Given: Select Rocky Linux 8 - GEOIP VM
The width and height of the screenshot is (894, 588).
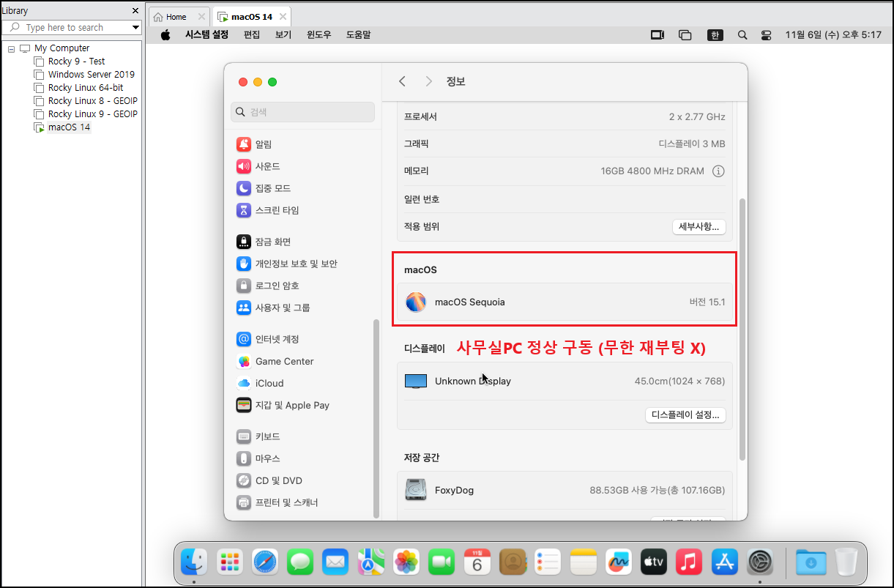Looking at the screenshot, I should tap(92, 101).
